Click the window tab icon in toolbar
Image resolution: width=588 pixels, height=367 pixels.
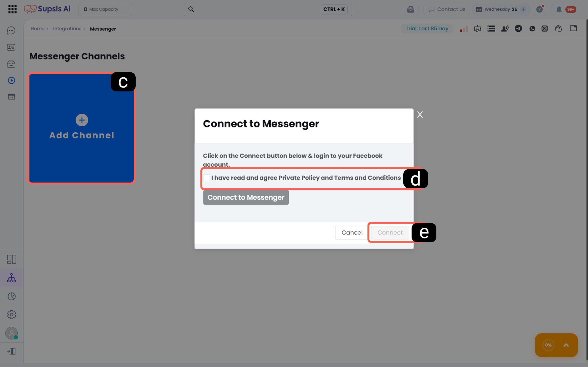[573, 28]
